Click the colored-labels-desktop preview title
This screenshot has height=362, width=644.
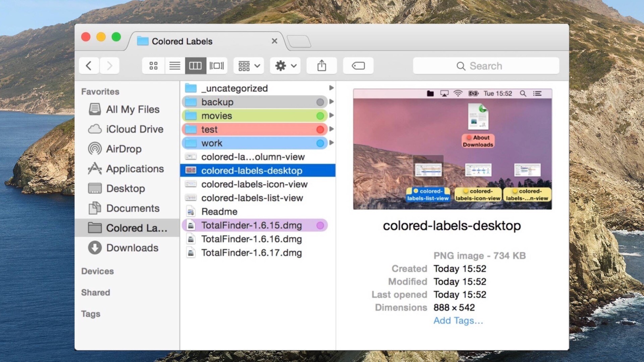click(452, 226)
